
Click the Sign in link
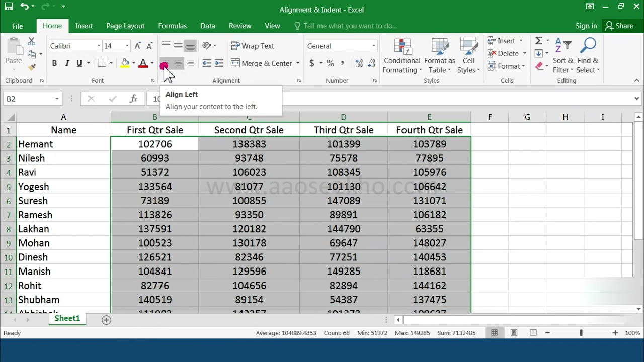coord(586,26)
